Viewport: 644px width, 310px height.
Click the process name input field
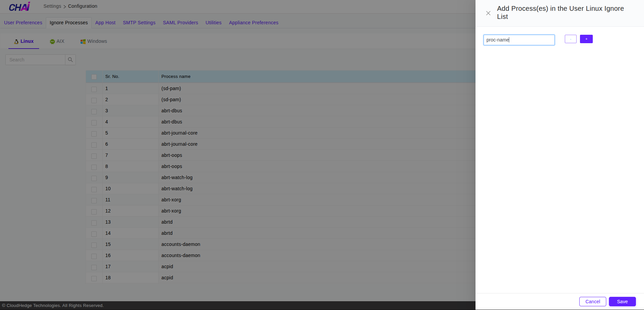(519, 40)
